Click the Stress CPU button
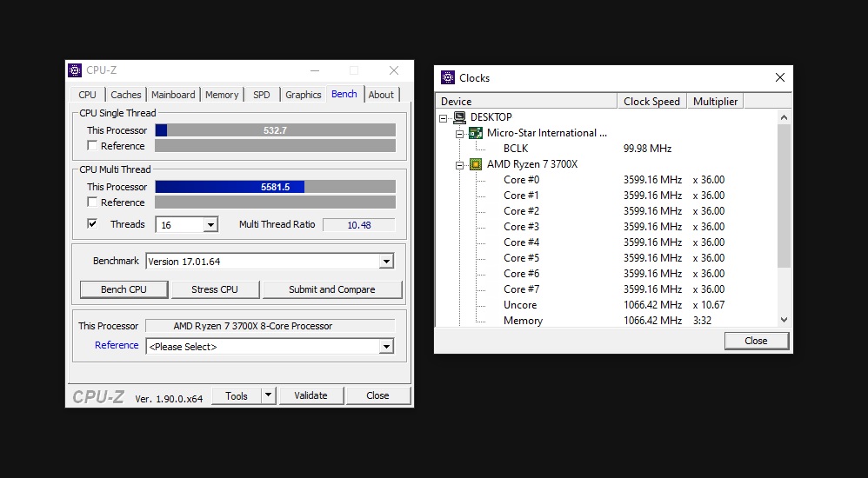 [215, 289]
